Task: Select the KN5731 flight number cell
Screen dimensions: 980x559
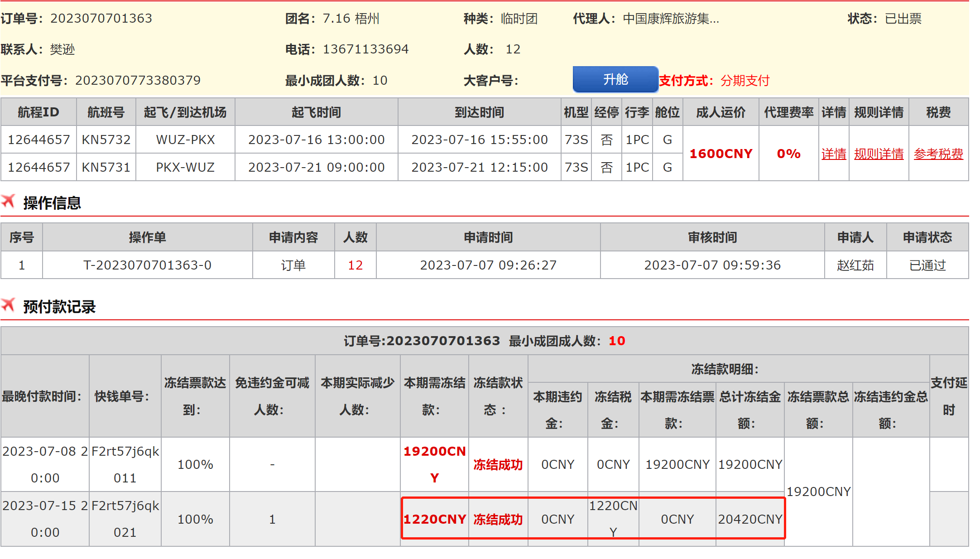Action: [106, 167]
